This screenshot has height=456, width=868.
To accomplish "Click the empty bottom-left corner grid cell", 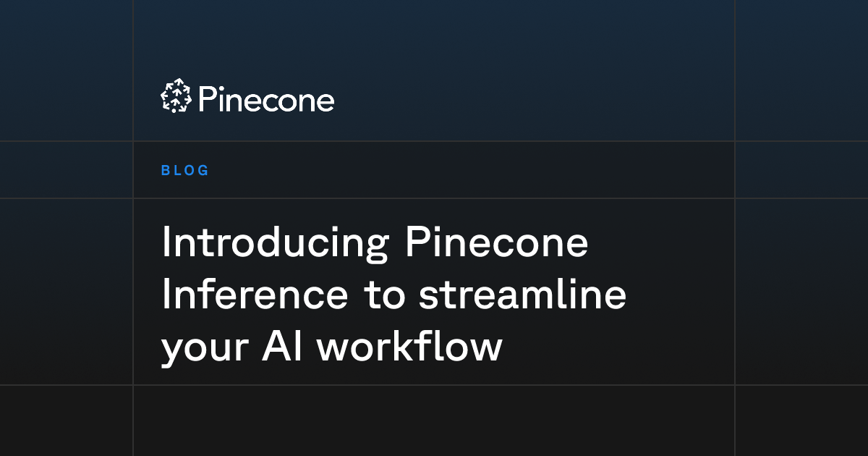I will [66, 421].
